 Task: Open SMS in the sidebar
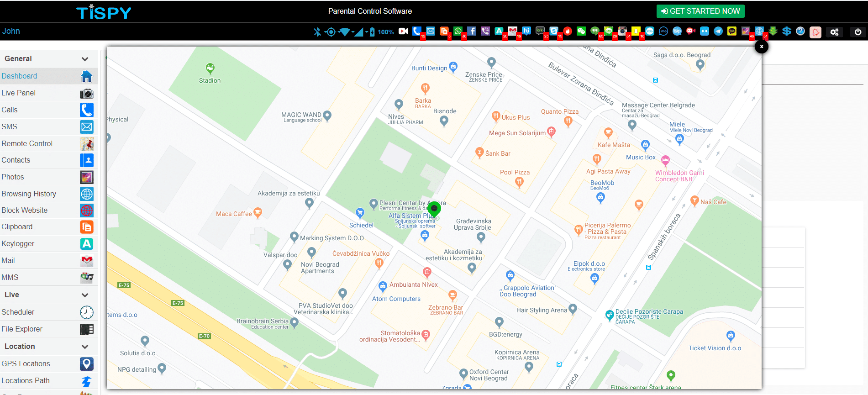pyautogui.click(x=49, y=127)
